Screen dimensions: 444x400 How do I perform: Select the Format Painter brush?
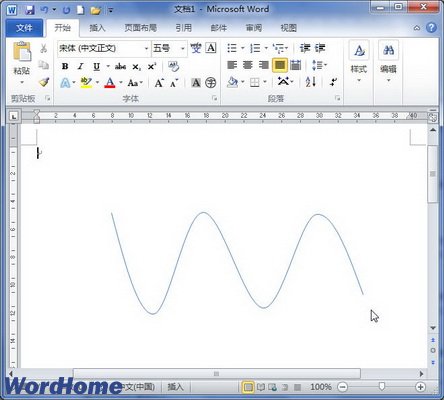44,82
